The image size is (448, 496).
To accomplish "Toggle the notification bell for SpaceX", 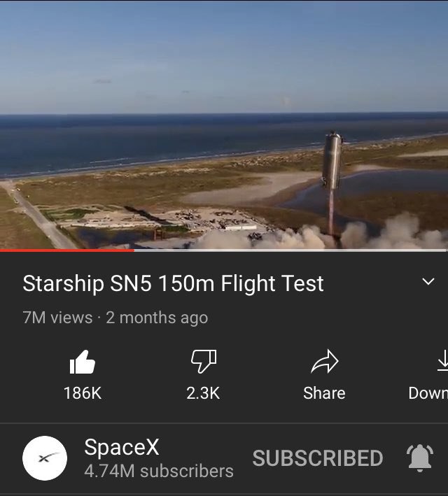I will (x=420, y=458).
